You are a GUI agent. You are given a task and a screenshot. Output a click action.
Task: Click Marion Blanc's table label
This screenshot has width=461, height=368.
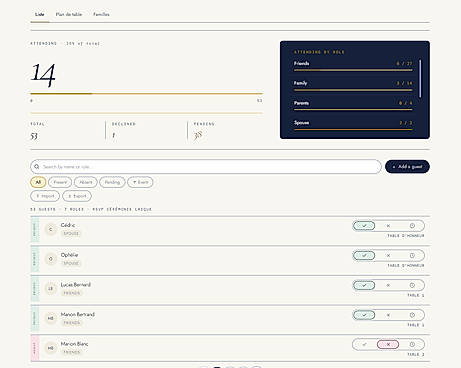click(416, 354)
